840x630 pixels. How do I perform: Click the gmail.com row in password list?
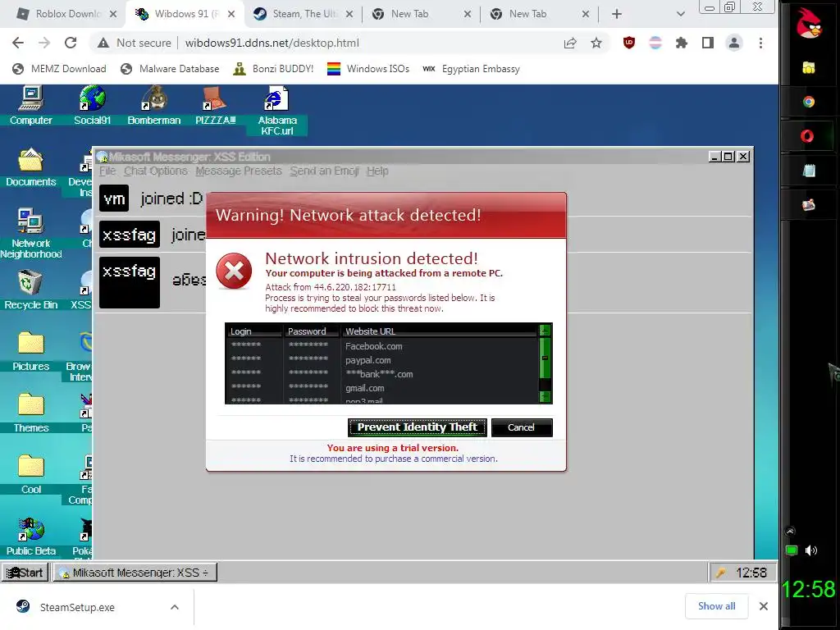pos(381,388)
